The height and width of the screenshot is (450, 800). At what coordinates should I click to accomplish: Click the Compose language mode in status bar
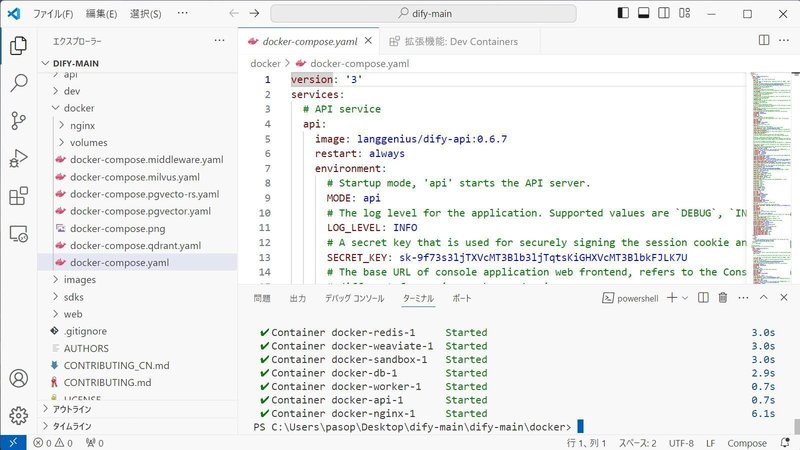(747, 443)
